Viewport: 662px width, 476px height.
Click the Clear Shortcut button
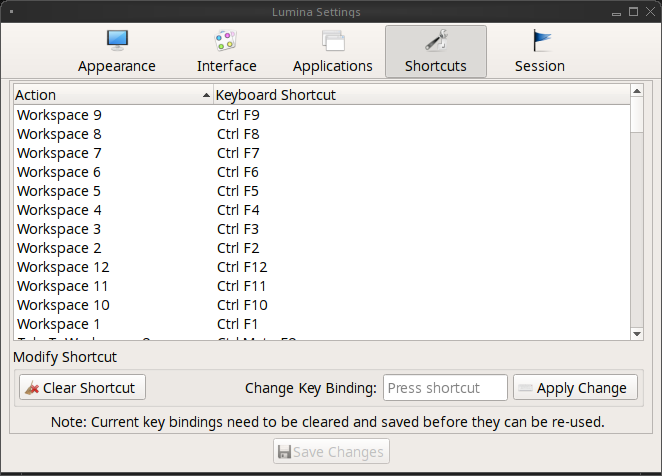click(x=82, y=387)
